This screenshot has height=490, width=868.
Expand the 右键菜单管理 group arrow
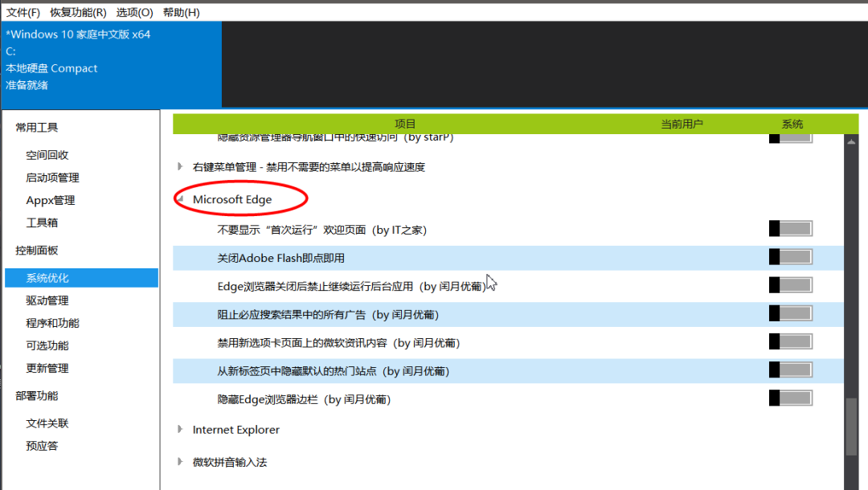pos(180,166)
